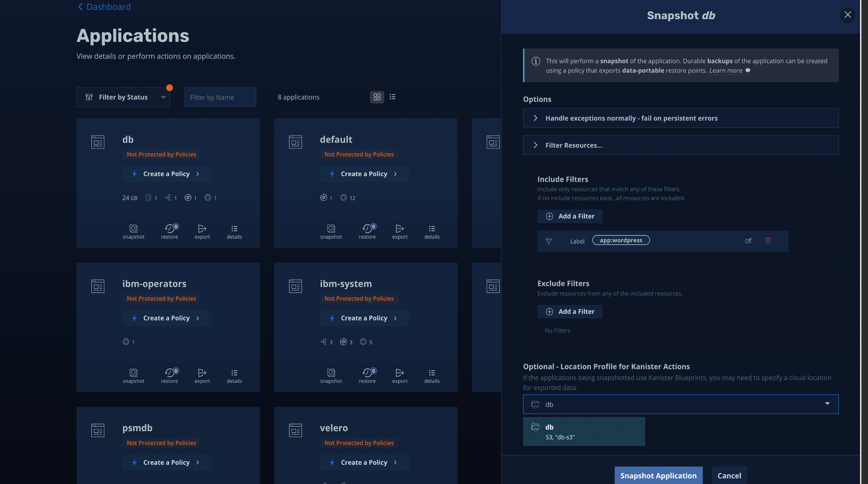
Task: Switch to list view layout
Action: (392, 97)
